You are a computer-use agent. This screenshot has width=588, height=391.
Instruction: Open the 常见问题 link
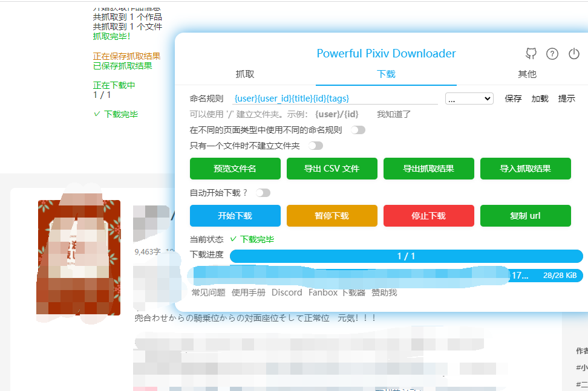[209, 292]
